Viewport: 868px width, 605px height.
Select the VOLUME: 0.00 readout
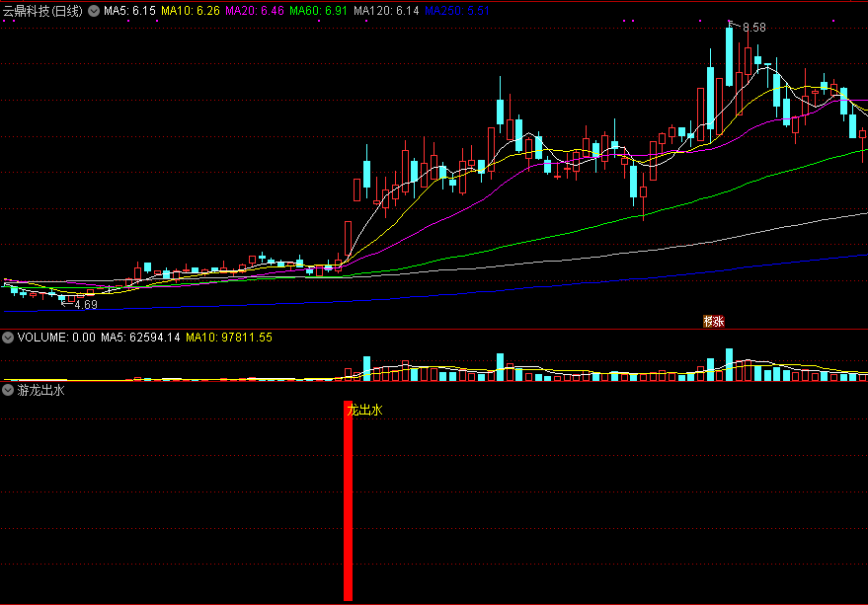pyautogui.click(x=56, y=338)
